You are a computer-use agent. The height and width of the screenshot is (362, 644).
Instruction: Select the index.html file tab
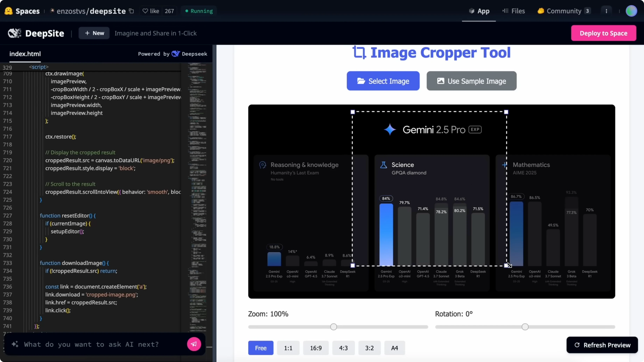[25, 54]
